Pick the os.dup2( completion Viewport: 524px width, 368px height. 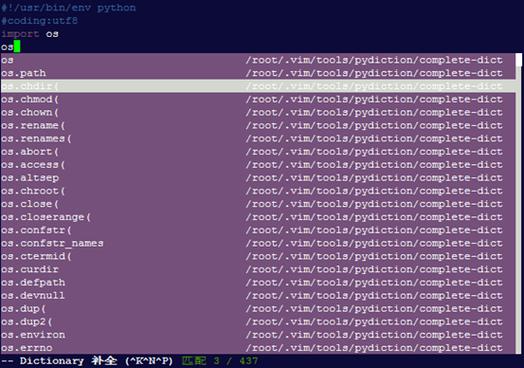pos(258,322)
